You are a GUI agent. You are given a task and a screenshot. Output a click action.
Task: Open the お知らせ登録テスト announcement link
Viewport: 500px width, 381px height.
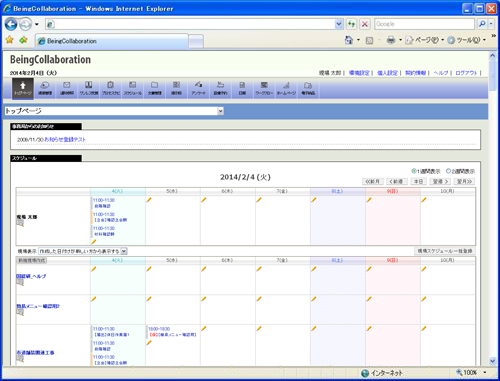click(65, 139)
